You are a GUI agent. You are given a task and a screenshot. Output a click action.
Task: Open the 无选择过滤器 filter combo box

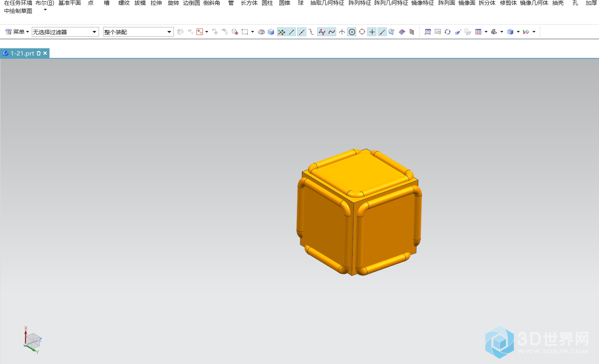[x=65, y=32]
